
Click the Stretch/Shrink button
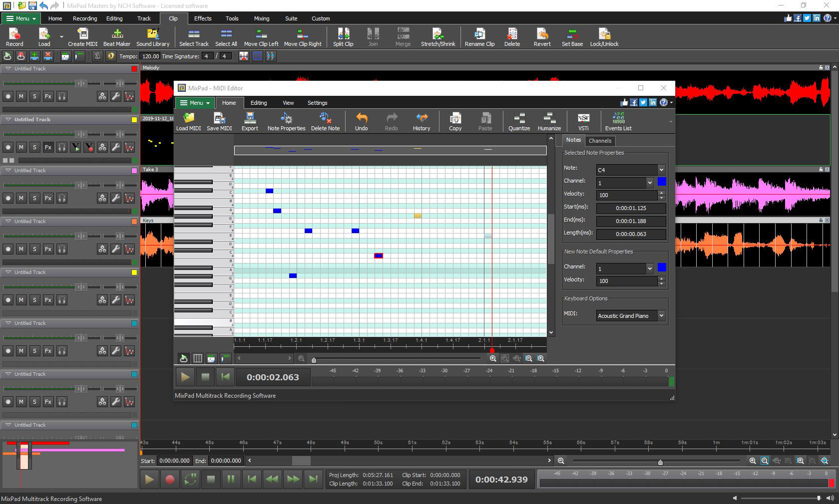click(437, 36)
